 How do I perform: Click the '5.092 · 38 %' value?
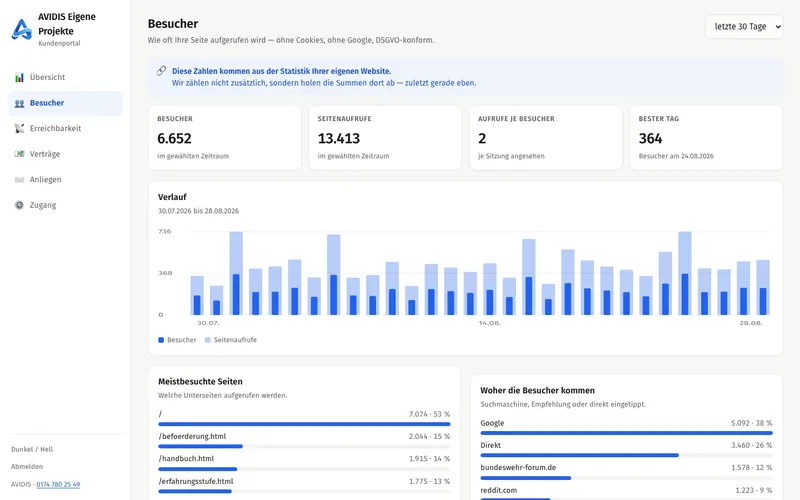click(752, 423)
